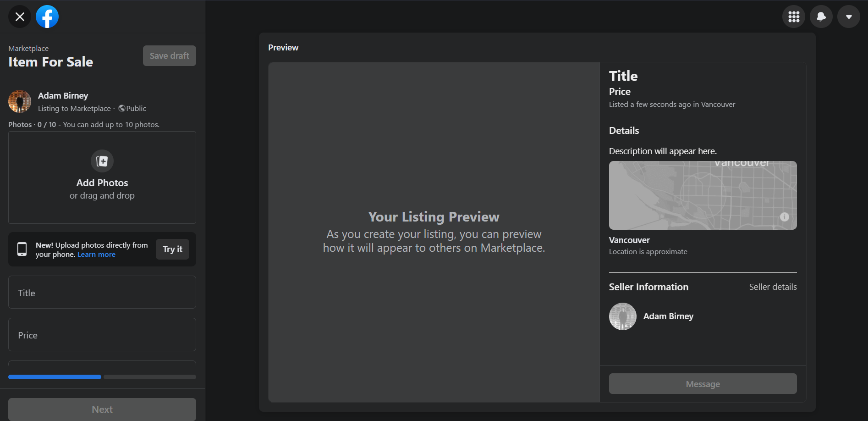The width and height of the screenshot is (868, 421).
Task: Click the Save draft button
Action: pos(170,55)
